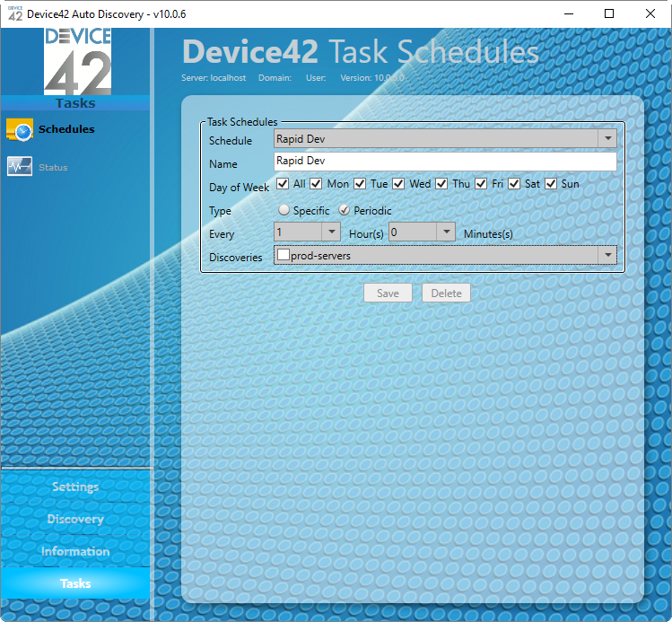
Task: Open the Schedule dropdown showing Rapid Dev
Action: tap(445, 138)
